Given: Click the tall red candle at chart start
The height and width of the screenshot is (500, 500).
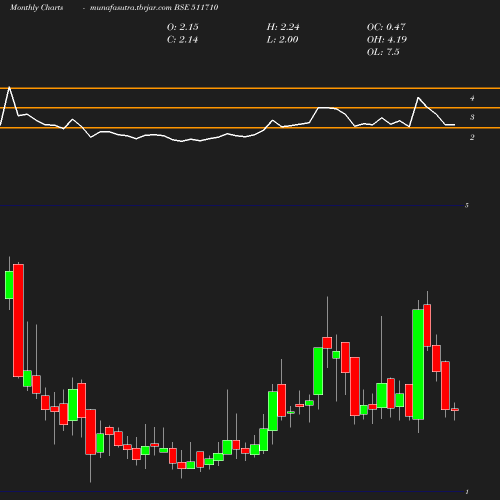Looking at the screenshot, I should (18, 320).
